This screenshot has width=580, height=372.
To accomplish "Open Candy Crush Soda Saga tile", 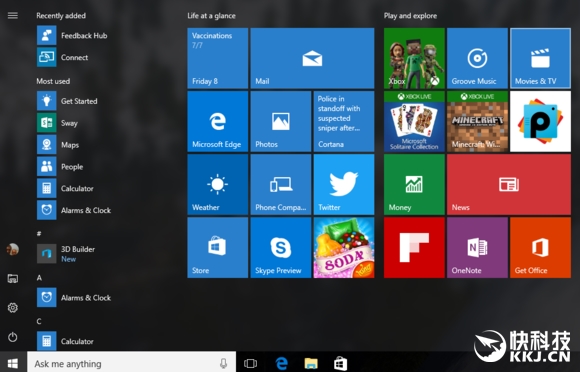I will [344, 248].
